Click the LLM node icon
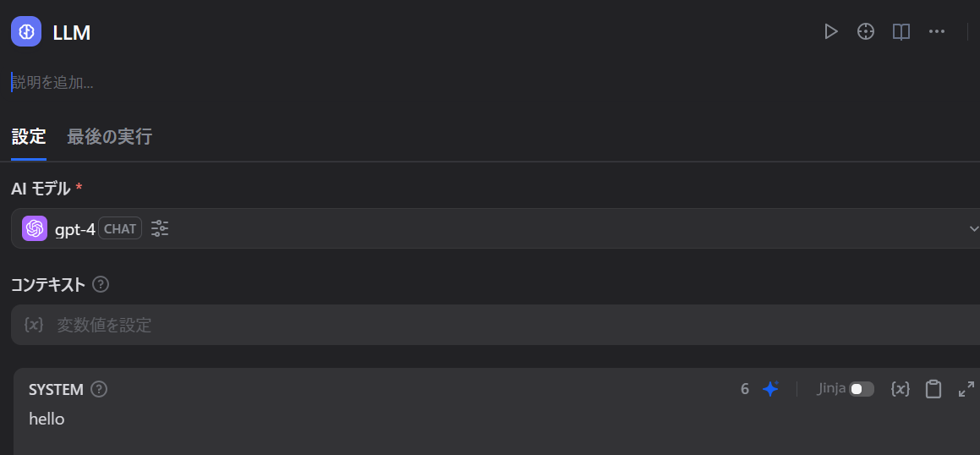Image resolution: width=980 pixels, height=455 pixels. tap(26, 32)
